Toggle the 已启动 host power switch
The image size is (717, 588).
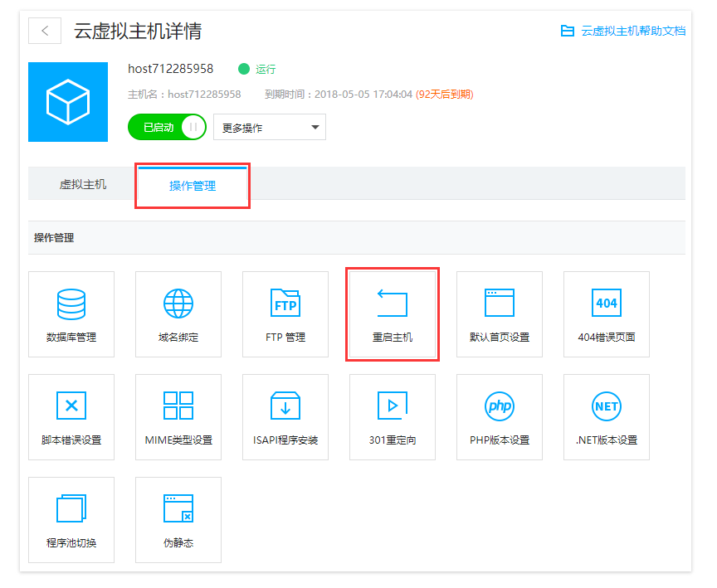click(x=167, y=127)
